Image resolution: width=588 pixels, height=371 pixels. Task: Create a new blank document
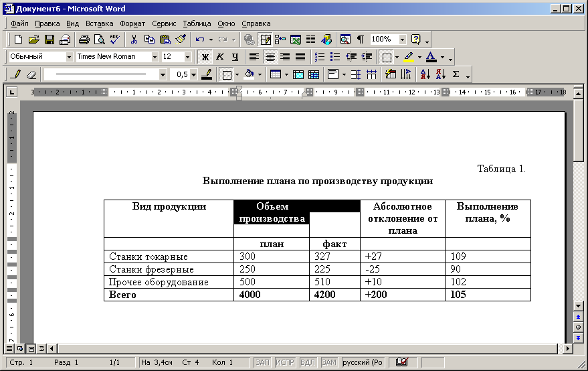coord(18,40)
